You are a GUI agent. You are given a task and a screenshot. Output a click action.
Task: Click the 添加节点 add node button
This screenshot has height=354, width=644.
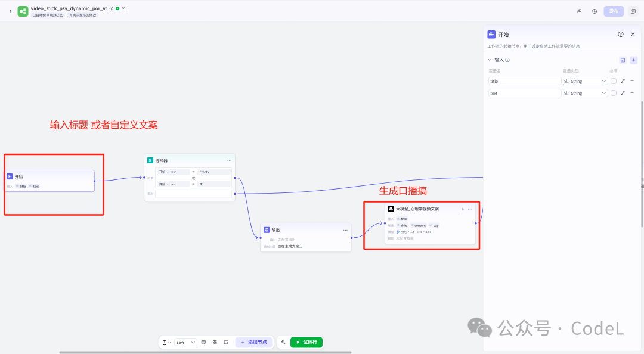tap(254, 342)
